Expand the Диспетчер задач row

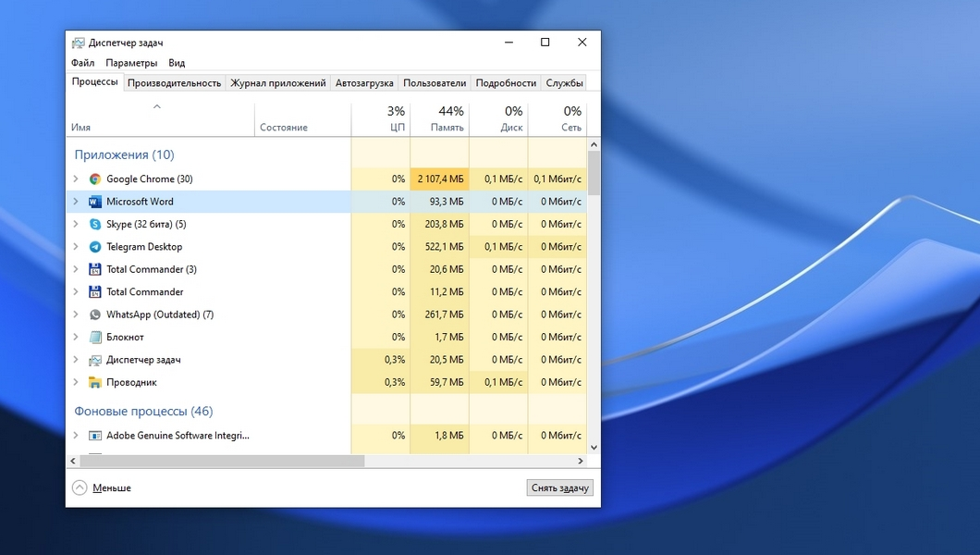(76, 360)
